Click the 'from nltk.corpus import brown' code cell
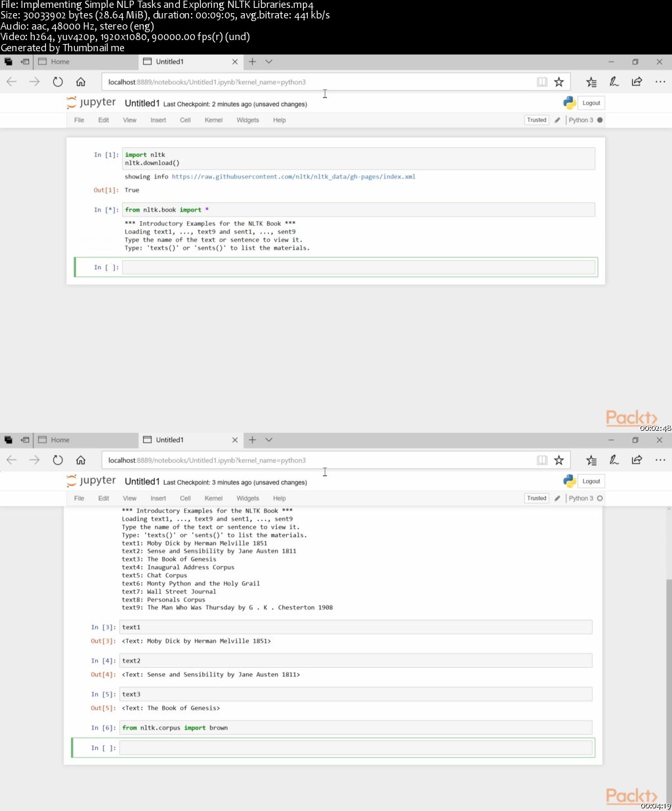Image resolution: width=672 pixels, height=811 pixels. [x=356, y=728]
